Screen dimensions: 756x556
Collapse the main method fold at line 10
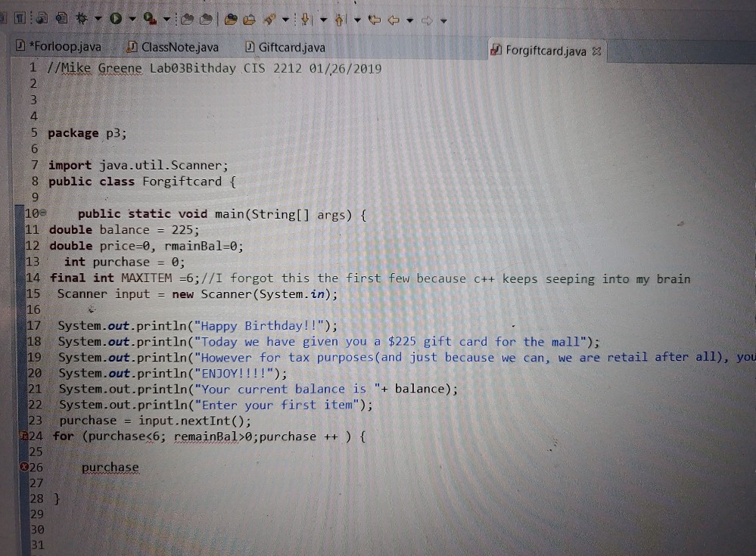click(42, 214)
